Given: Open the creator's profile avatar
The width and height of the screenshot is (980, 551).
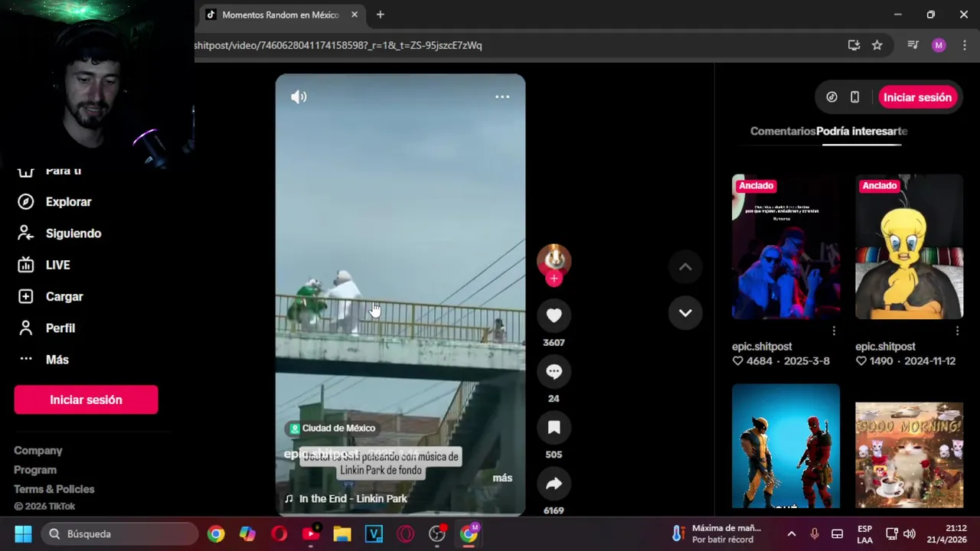Looking at the screenshot, I should [x=554, y=260].
